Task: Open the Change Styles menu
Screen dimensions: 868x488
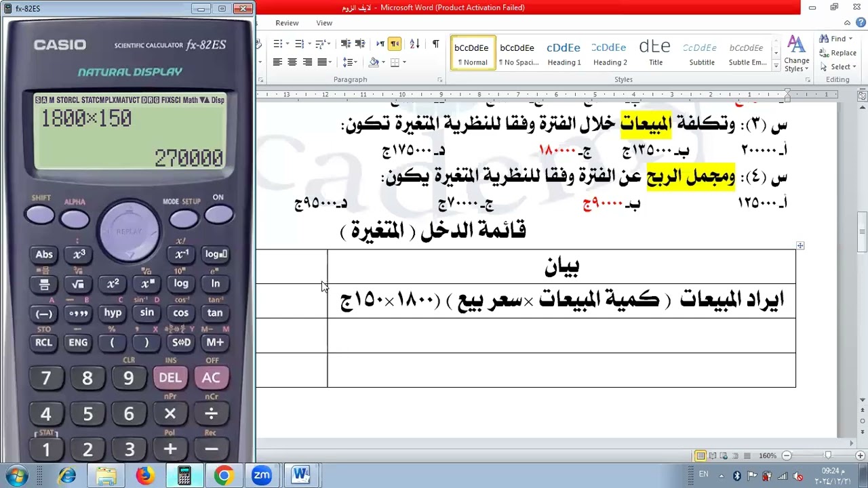Action: click(x=797, y=54)
